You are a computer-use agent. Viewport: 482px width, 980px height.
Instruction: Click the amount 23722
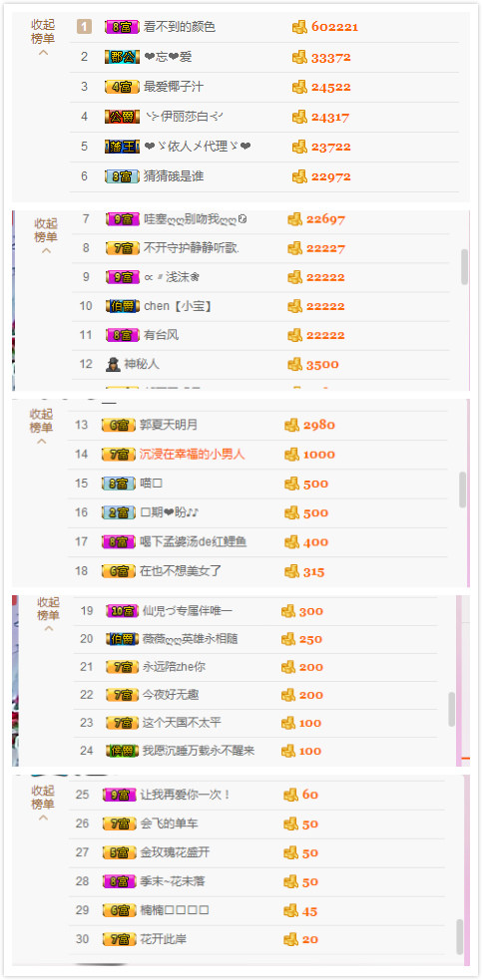(331, 147)
